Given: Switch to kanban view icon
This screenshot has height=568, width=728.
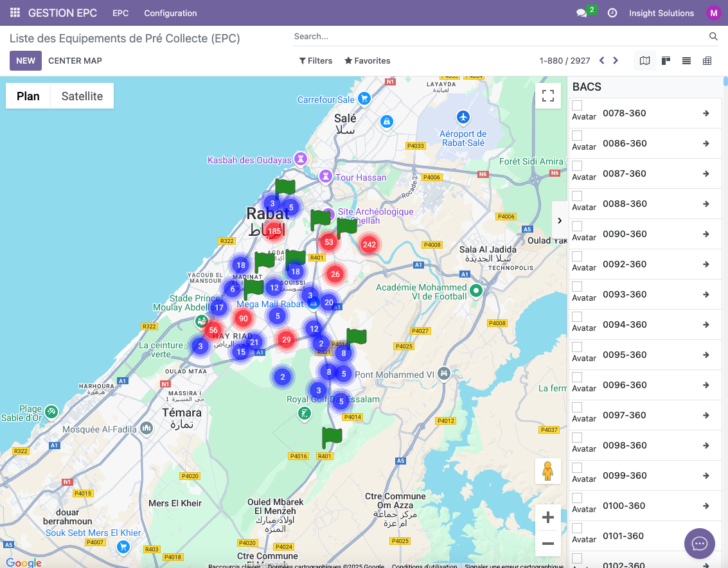Looking at the screenshot, I should 666,61.
